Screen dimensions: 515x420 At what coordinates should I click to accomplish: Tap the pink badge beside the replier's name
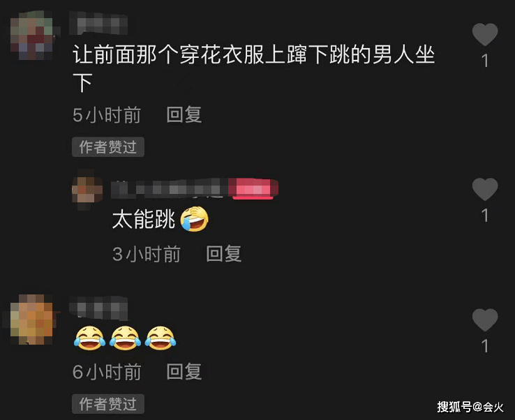(253, 189)
